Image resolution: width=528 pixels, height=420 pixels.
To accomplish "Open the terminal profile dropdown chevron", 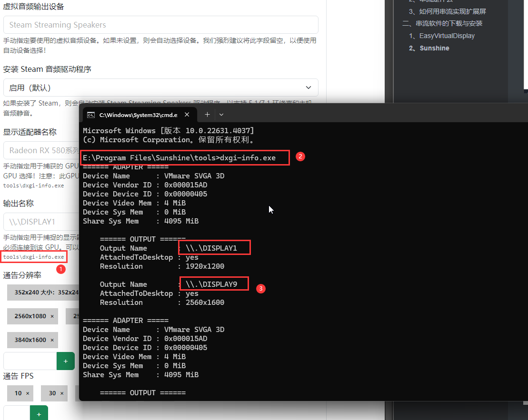I will [221, 115].
